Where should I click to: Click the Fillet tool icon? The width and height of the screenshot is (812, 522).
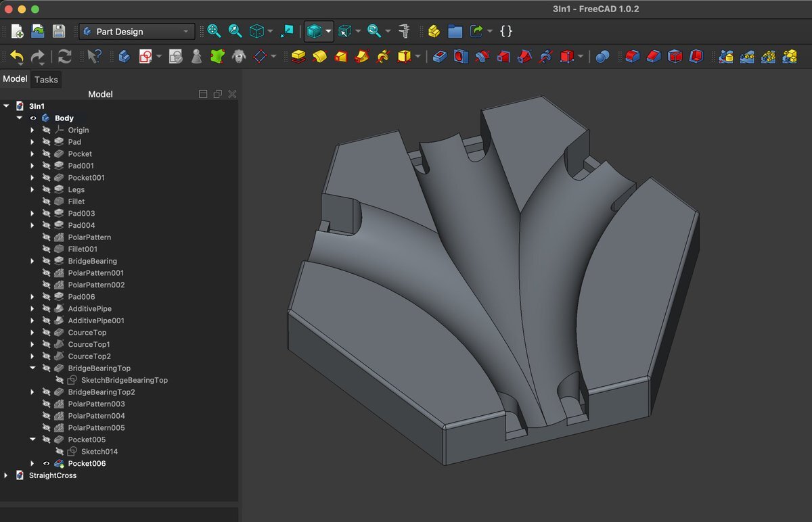point(632,57)
